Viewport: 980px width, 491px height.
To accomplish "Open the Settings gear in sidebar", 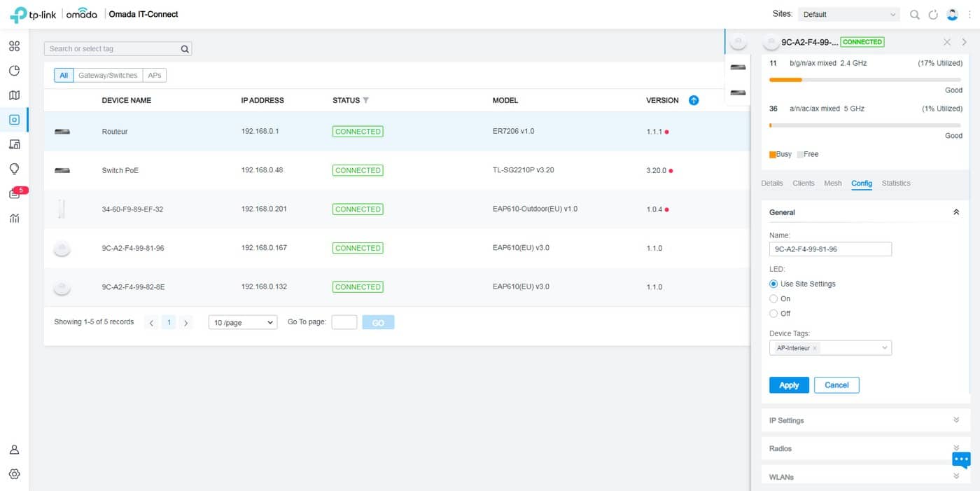I will (14, 474).
